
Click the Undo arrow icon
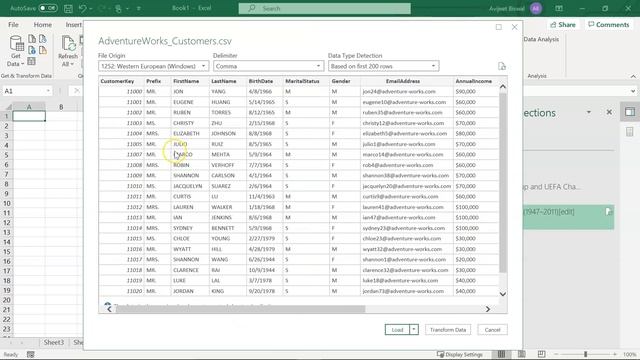[x=82, y=8]
